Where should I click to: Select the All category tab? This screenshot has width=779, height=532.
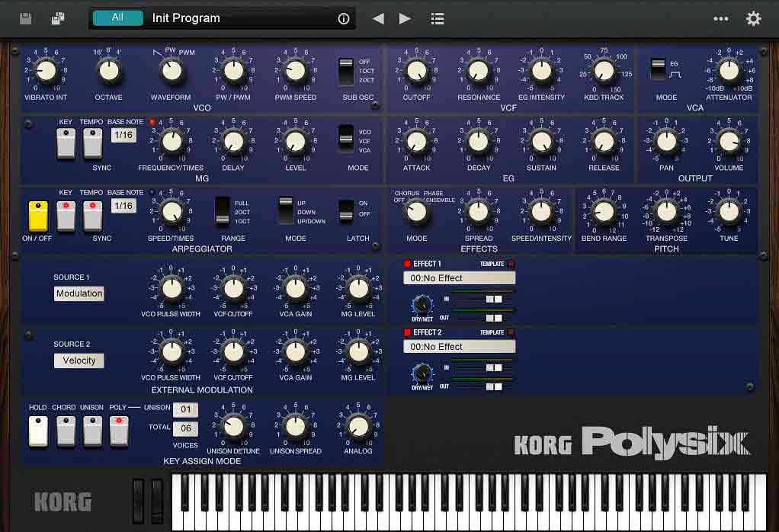117,18
